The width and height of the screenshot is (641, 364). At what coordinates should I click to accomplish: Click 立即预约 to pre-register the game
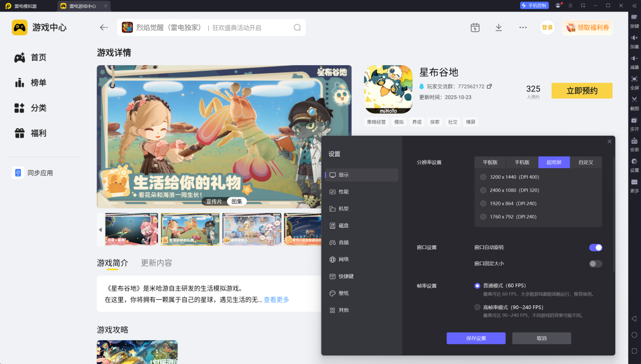[581, 91]
